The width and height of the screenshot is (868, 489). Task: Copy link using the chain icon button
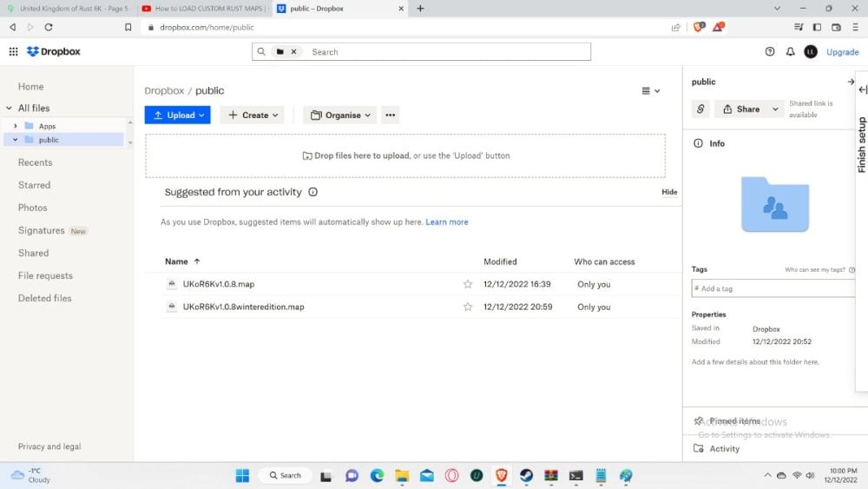[700, 109]
